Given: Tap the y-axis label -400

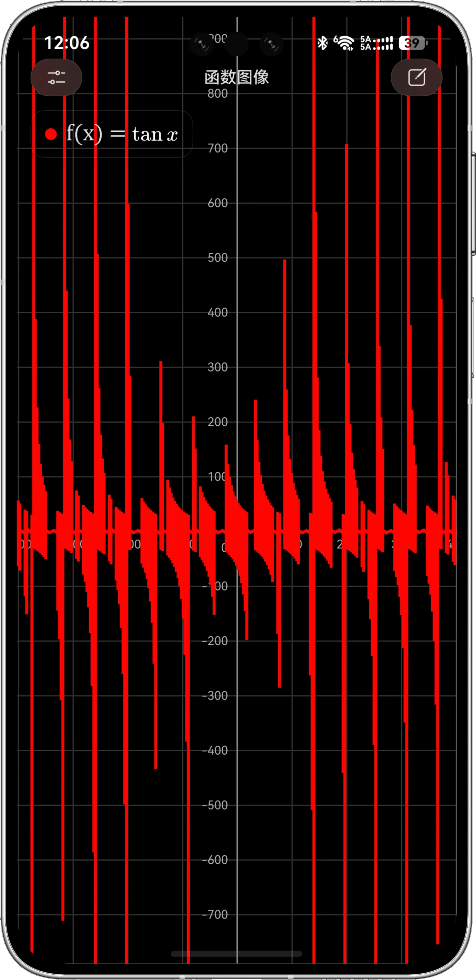Looking at the screenshot, I should [x=215, y=751].
